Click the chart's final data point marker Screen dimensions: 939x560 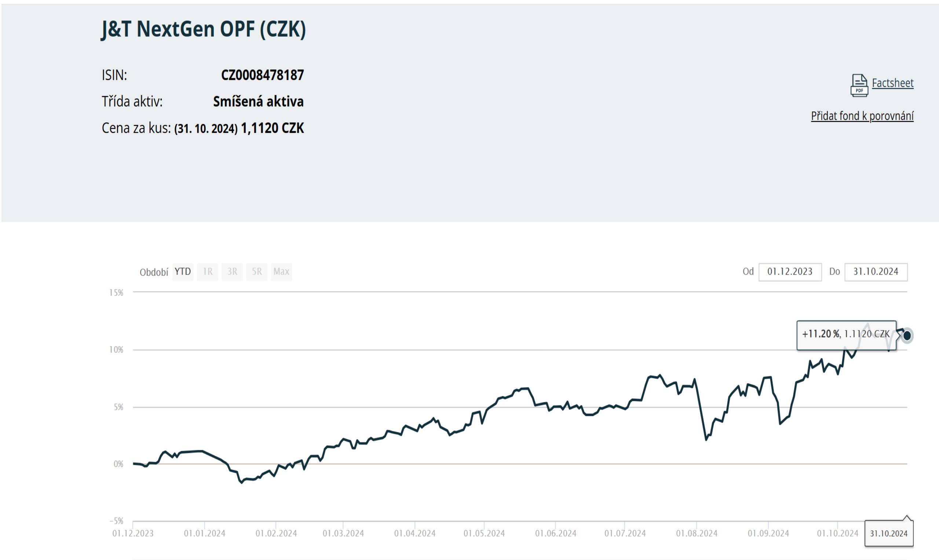point(907,335)
